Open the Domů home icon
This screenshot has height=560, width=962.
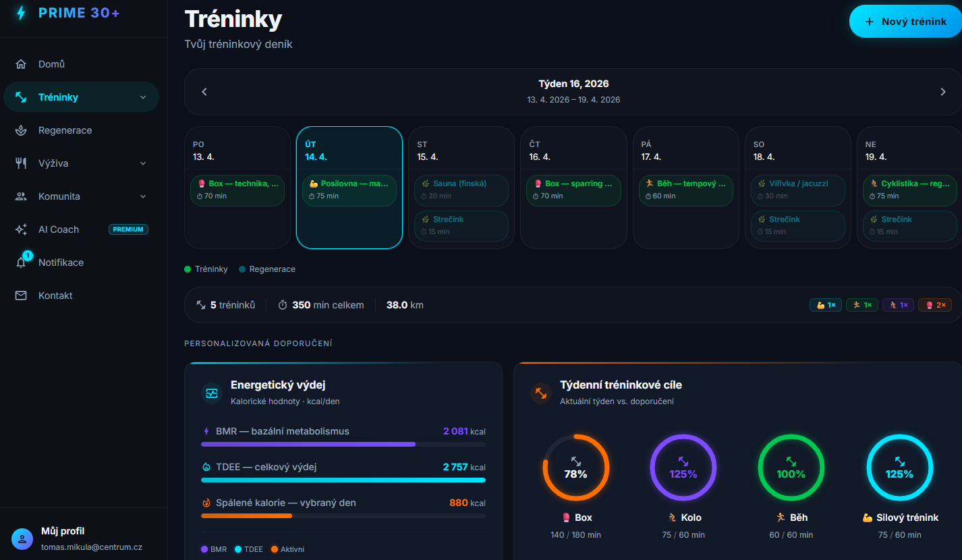(x=21, y=63)
